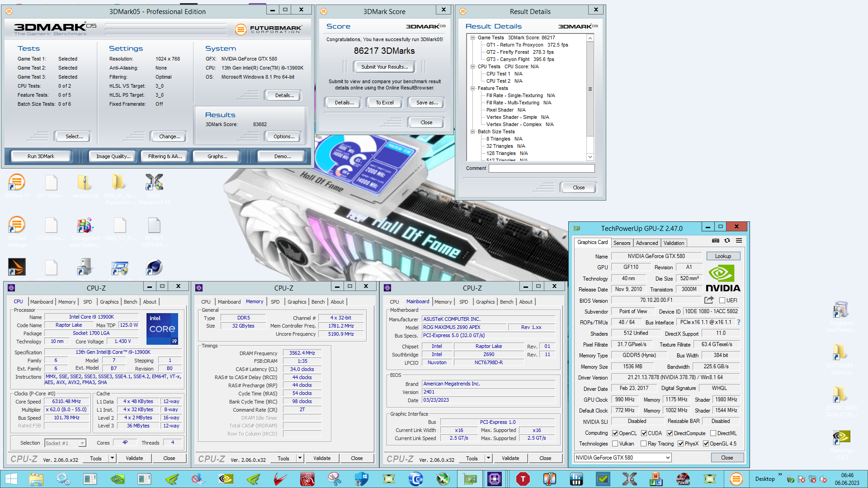Select 'GT1 - Return To Proxycon' result row
Screen dimensions: 868x488
click(527, 45)
